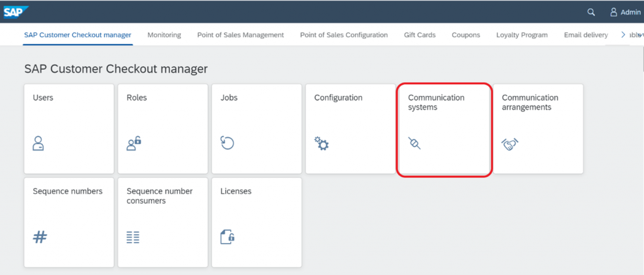This screenshot has width=644, height=275.
Task: Click the person-with-padlock icon on Roles tile
Action: (133, 144)
